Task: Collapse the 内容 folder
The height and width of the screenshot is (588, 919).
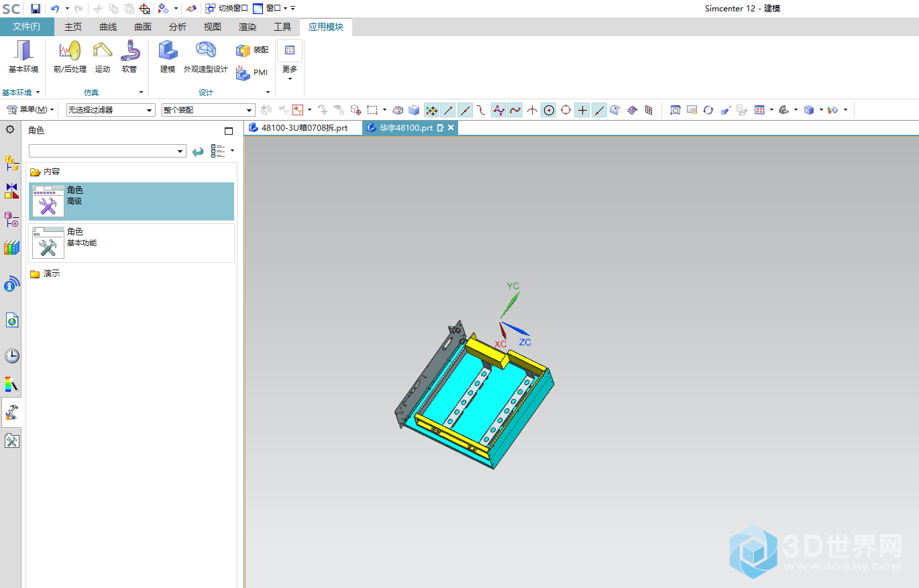Action: pos(46,172)
